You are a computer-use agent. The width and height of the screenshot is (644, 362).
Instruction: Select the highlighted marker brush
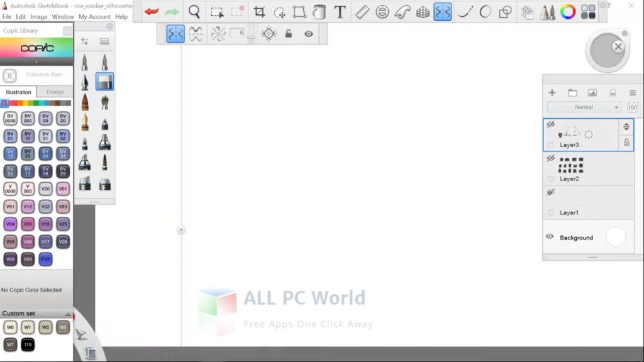click(x=104, y=82)
